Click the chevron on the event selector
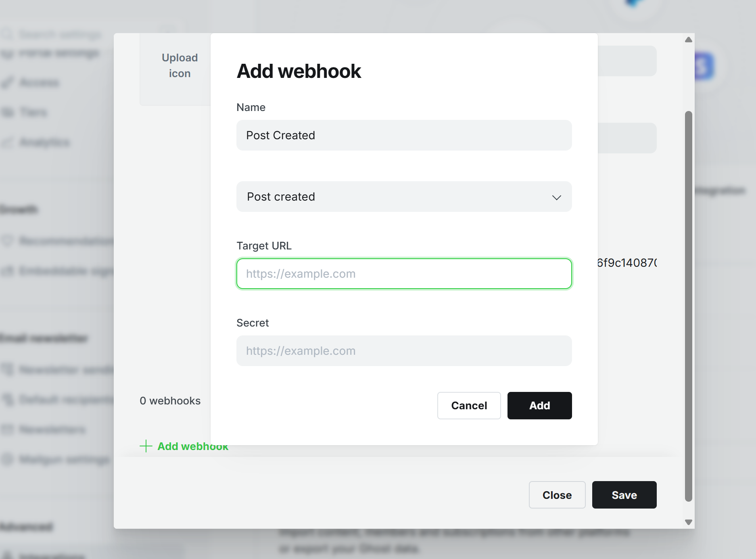 tap(556, 197)
